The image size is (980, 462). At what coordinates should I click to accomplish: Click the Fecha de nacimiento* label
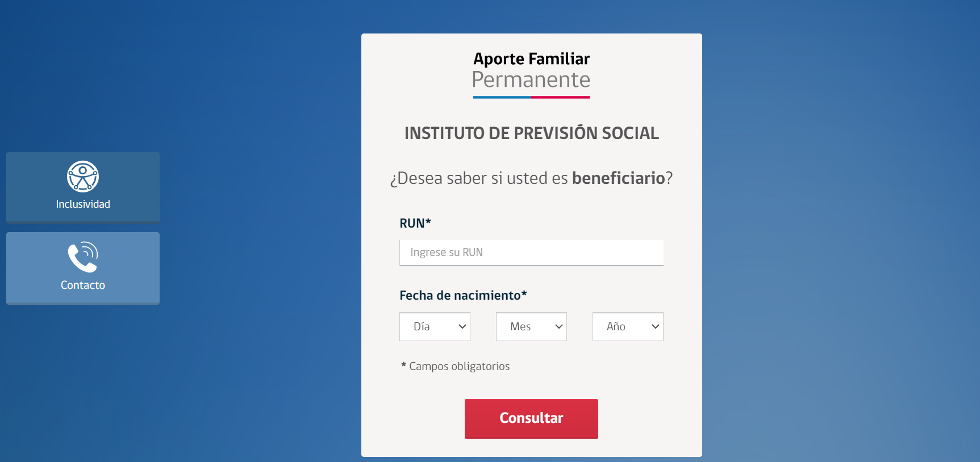pyautogui.click(x=463, y=295)
